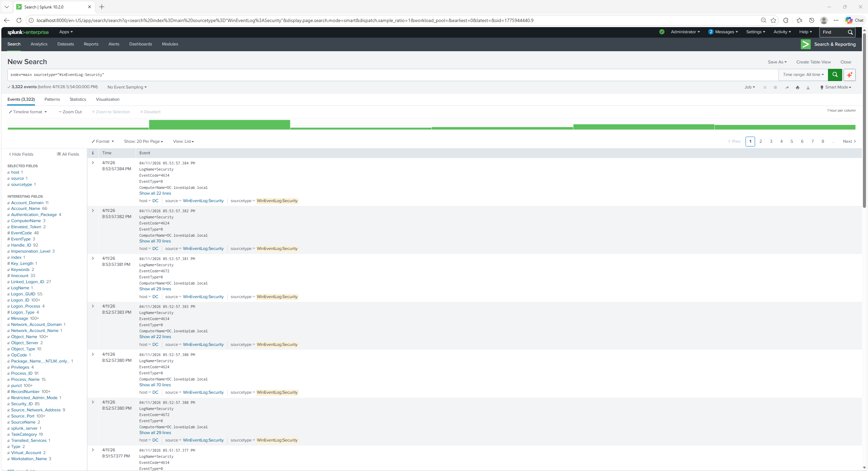Switch to the Statistics tab
The width and height of the screenshot is (868, 471).
pos(78,99)
